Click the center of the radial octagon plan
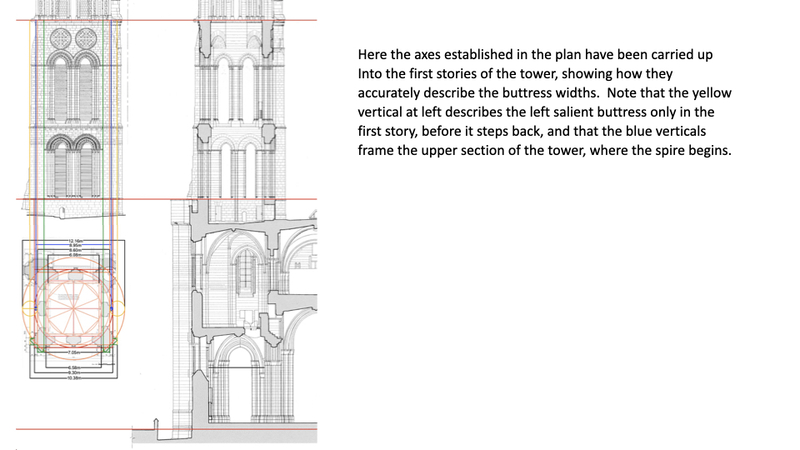This screenshot has width=800, height=450. 74,308
